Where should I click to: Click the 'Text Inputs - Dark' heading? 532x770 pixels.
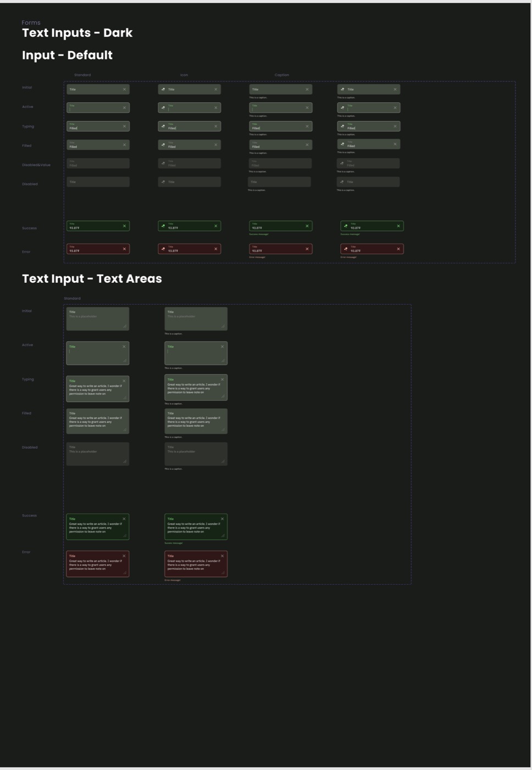click(x=77, y=33)
